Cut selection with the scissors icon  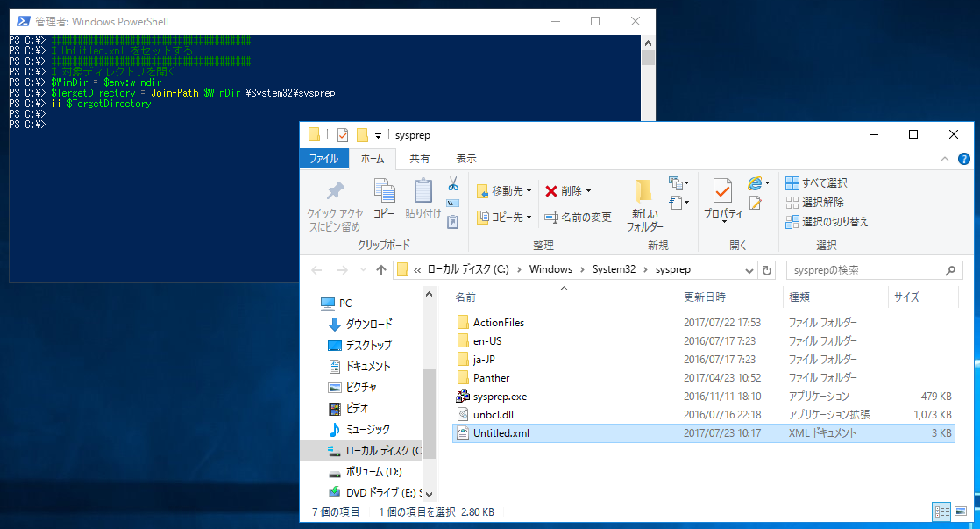tap(453, 184)
